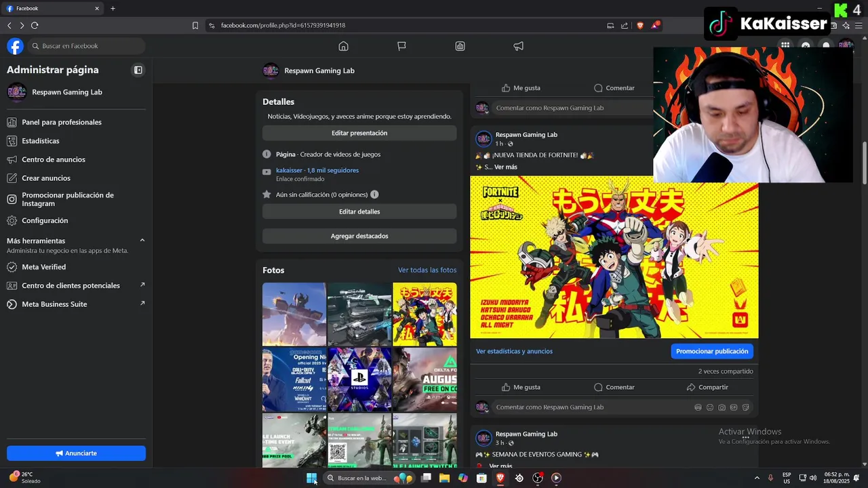The width and height of the screenshot is (868, 488).
Task: Open Centro de clientes potenciales
Action: 71,285
